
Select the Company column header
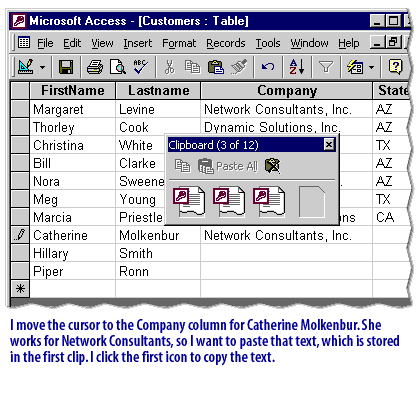click(x=287, y=91)
